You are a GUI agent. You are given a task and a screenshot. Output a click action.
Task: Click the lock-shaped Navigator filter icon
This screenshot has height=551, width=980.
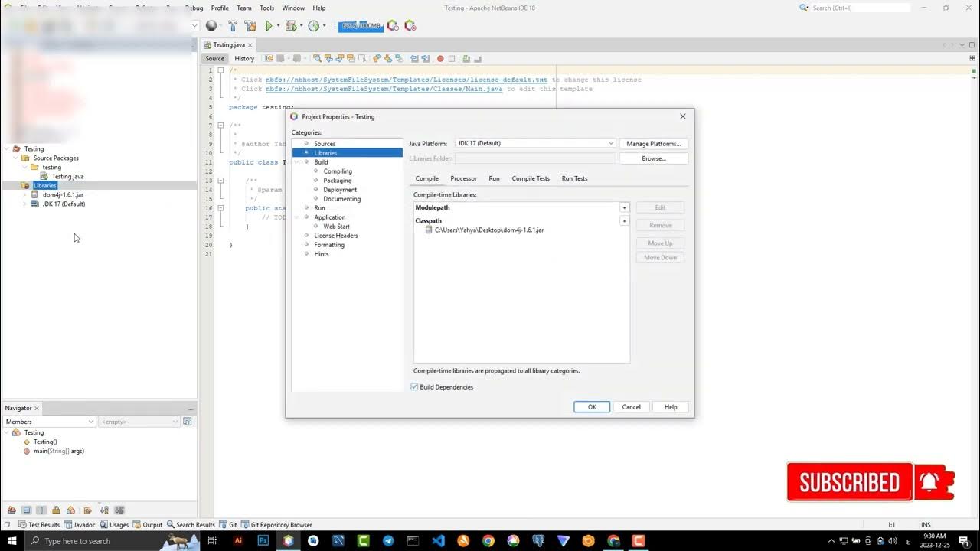pos(56,510)
